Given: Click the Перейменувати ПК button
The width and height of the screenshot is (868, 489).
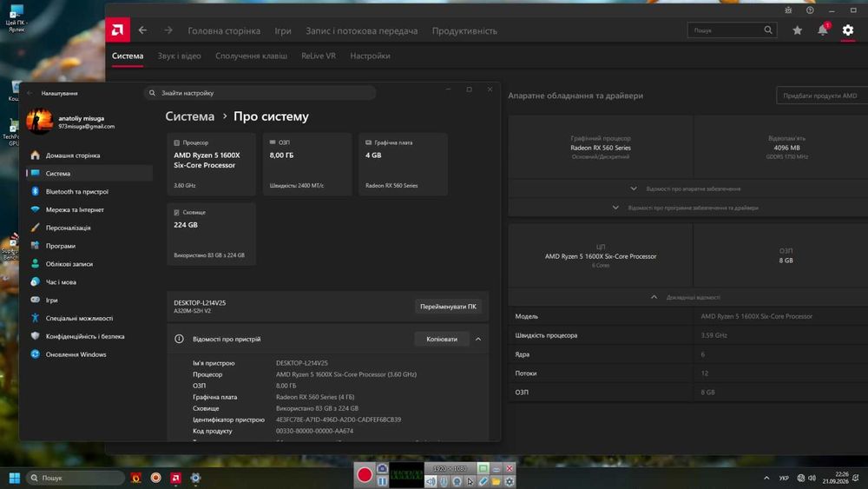Looking at the screenshot, I should click(x=448, y=307).
